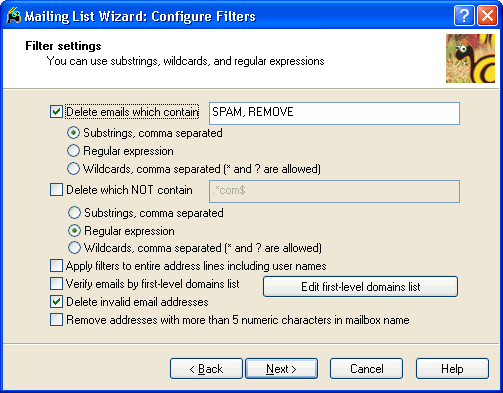Click the question mark help icon

[x=464, y=15]
